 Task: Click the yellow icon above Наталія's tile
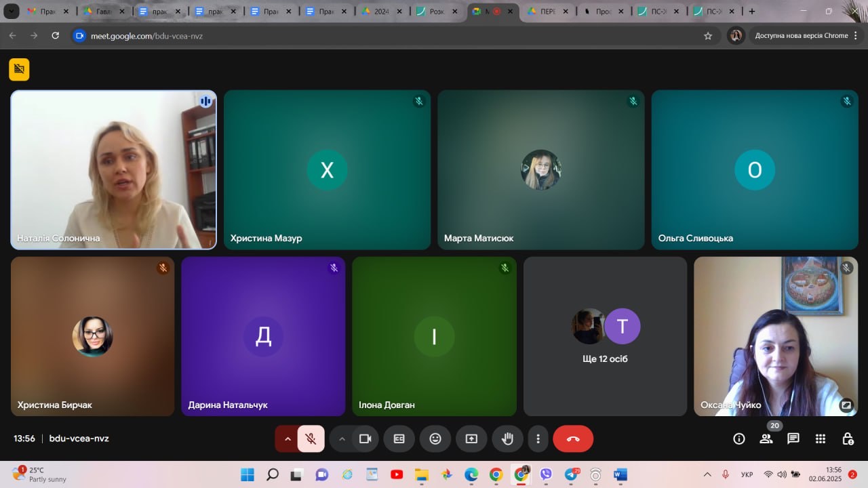pos(19,69)
